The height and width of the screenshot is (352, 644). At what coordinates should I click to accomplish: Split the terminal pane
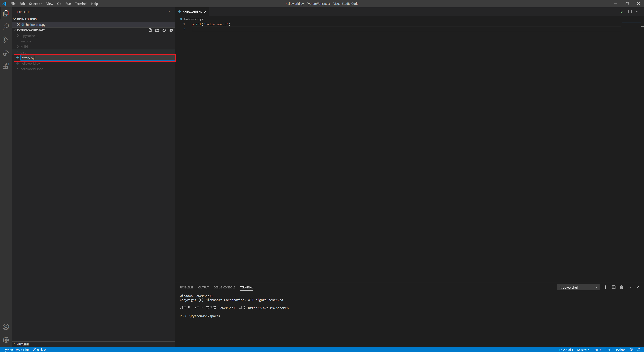pos(613,287)
